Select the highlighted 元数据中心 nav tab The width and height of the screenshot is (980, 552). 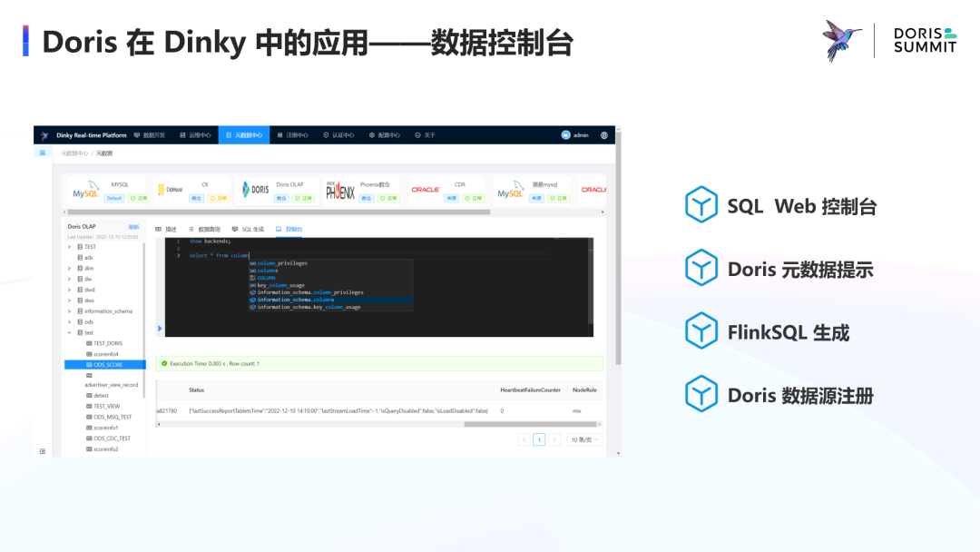244,135
